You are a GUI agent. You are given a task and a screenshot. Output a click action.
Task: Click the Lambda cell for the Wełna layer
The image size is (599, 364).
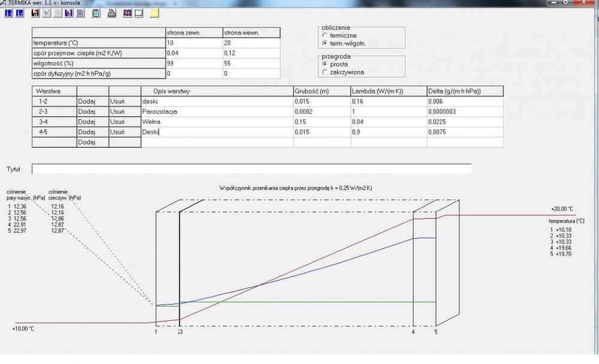pyautogui.click(x=388, y=122)
